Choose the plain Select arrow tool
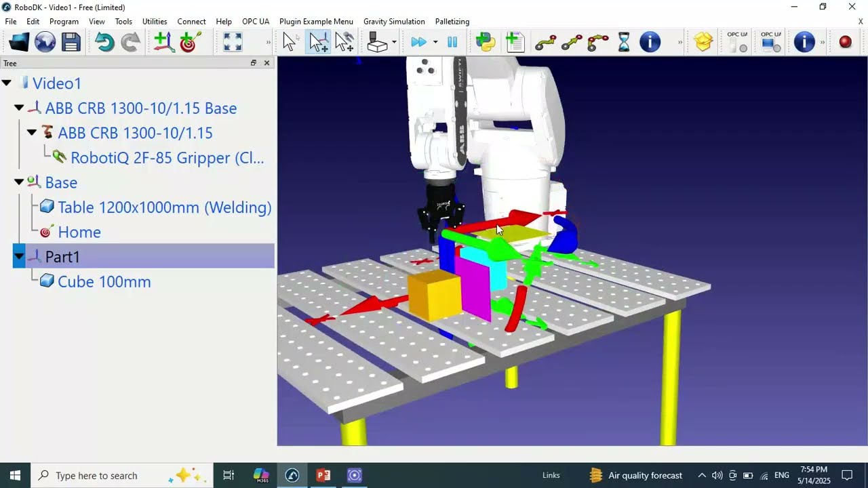 coord(290,42)
